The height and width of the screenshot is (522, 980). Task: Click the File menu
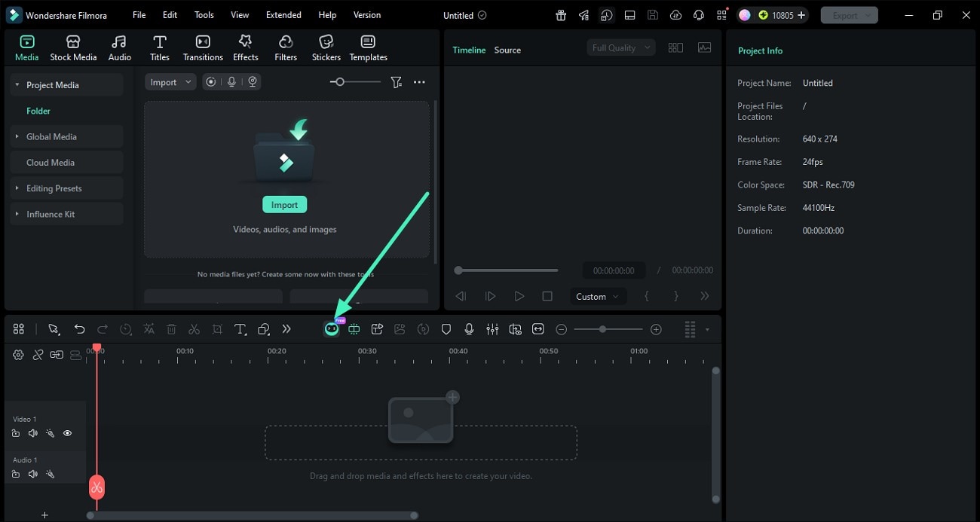139,15
